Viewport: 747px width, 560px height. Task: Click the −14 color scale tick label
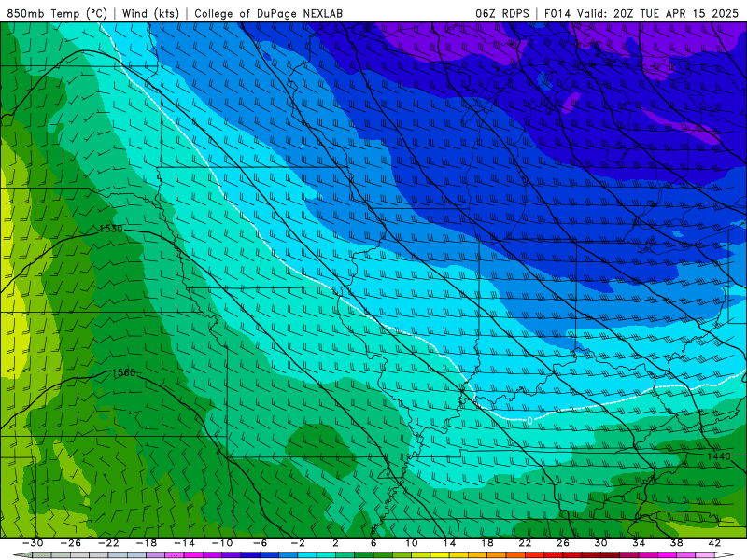(184, 543)
